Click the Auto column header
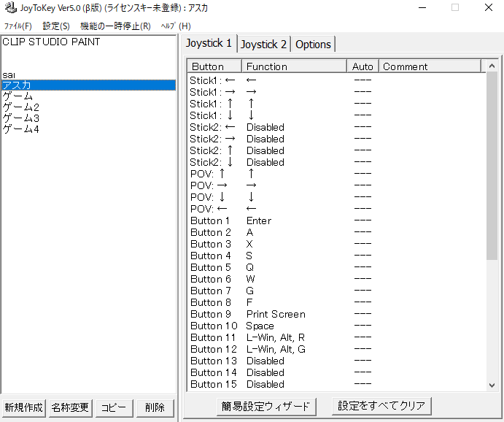 pyautogui.click(x=363, y=66)
